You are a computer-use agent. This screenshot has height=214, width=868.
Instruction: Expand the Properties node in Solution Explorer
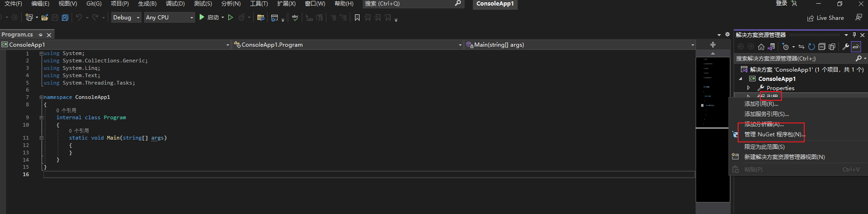748,88
